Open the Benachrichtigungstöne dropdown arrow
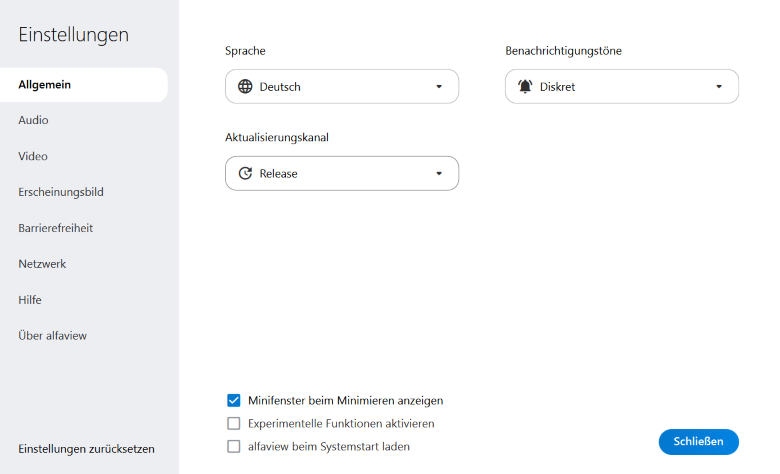Screen dimensions: 780x474 tap(718, 87)
